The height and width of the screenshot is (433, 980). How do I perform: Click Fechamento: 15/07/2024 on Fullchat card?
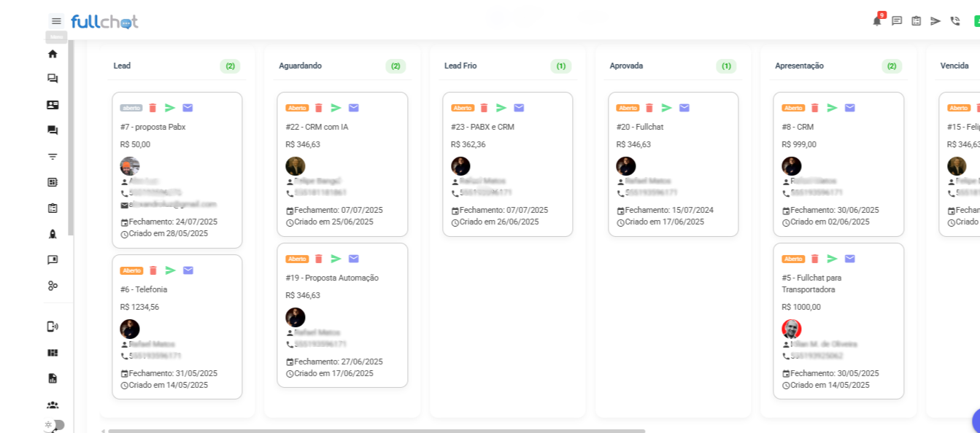coord(665,210)
